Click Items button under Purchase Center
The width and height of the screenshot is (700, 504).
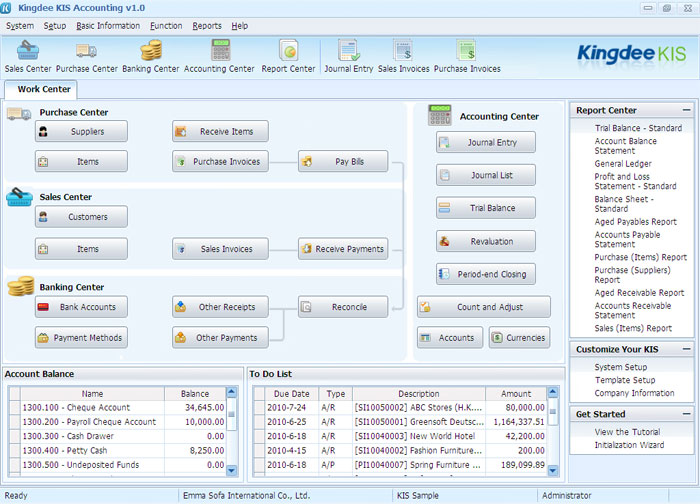coord(81,161)
